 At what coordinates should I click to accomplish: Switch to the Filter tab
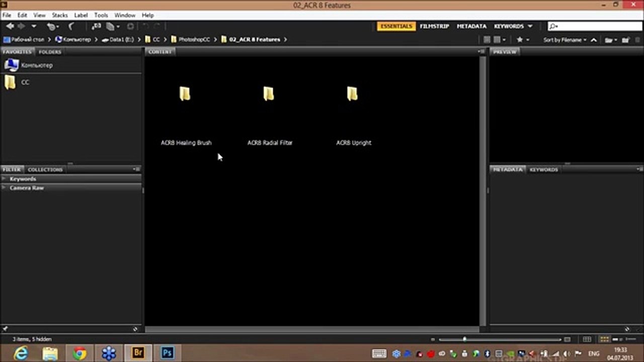pos(12,169)
